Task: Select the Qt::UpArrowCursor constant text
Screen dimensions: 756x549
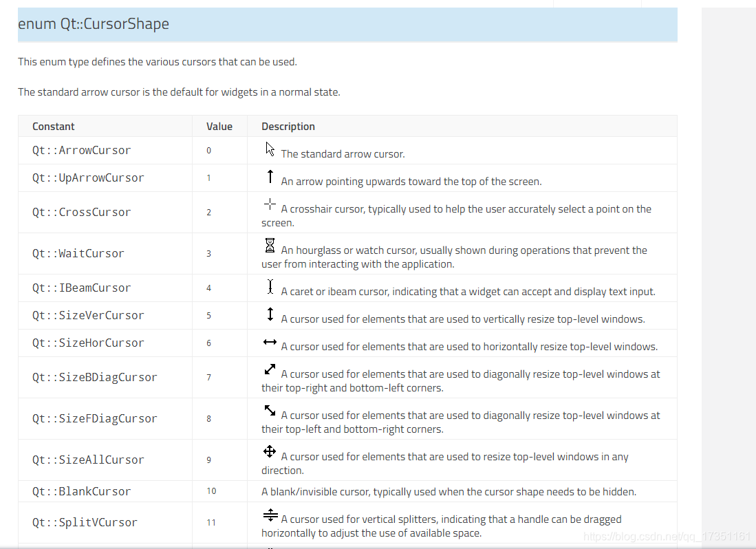Action: (x=88, y=178)
